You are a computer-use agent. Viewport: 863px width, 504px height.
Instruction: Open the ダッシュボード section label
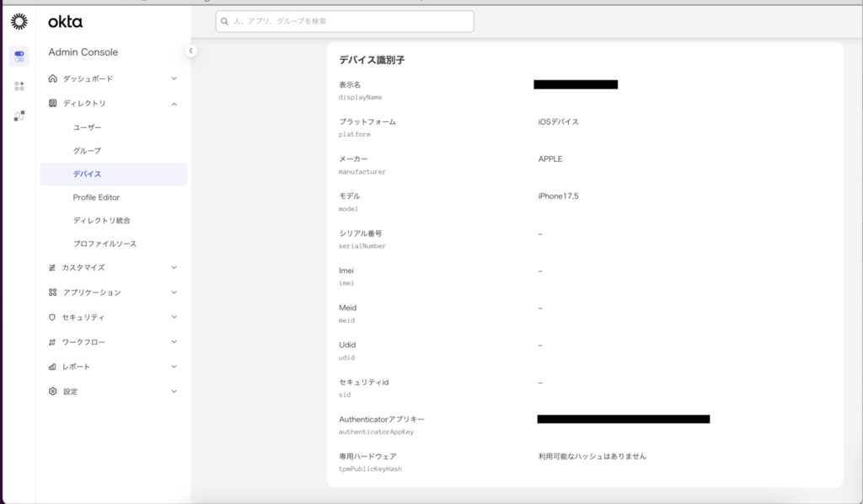pos(88,78)
